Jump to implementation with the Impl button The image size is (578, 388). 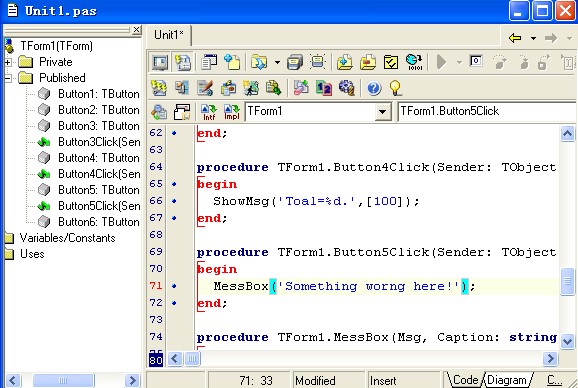tap(232, 111)
